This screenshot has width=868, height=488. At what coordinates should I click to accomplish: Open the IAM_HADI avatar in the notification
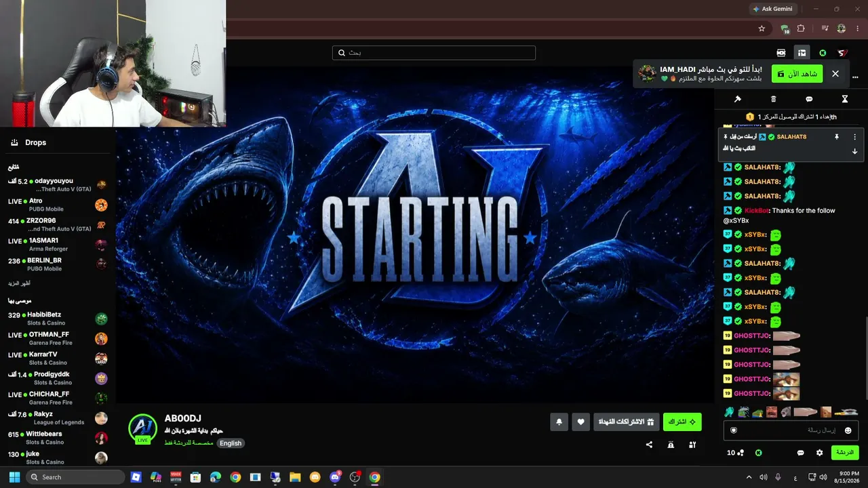click(648, 73)
